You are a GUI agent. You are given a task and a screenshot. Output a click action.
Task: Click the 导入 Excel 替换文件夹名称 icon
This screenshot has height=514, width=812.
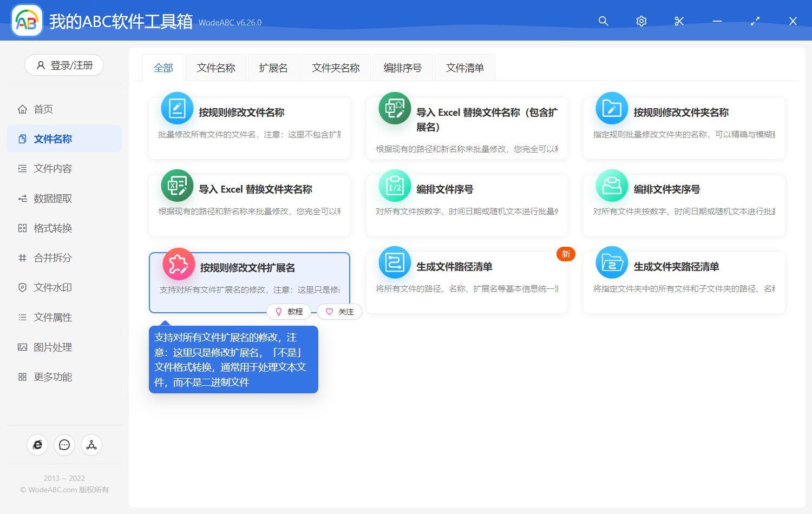(x=177, y=185)
